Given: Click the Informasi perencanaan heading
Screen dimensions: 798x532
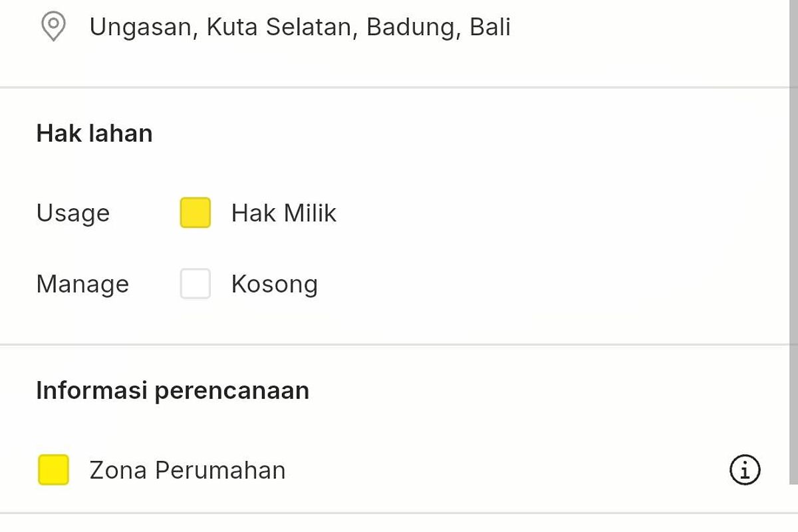Looking at the screenshot, I should pos(173,390).
